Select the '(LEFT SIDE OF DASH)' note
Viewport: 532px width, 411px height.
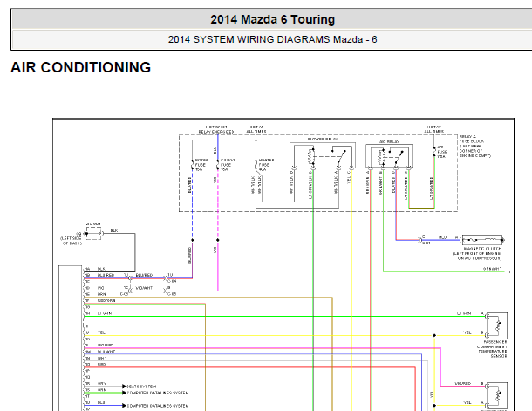pyautogui.click(x=71, y=241)
